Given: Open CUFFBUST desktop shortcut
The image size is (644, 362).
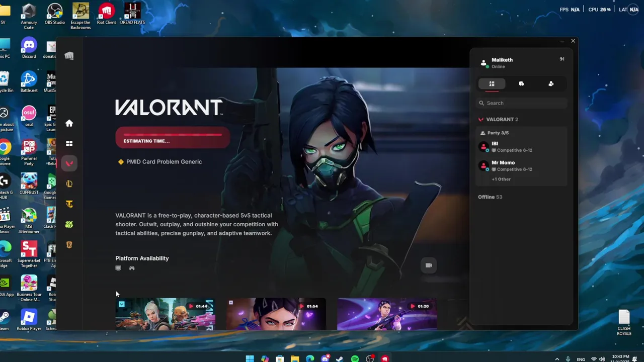Looking at the screenshot, I should coord(29,184).
